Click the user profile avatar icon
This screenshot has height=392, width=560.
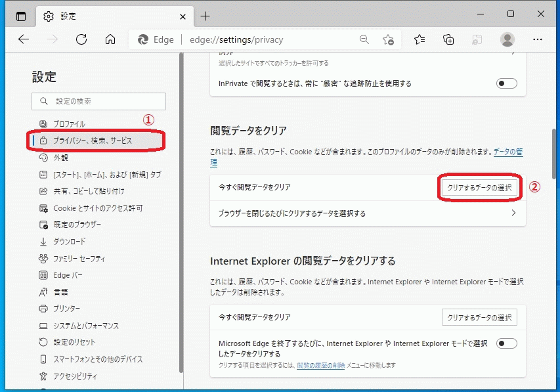507,39
